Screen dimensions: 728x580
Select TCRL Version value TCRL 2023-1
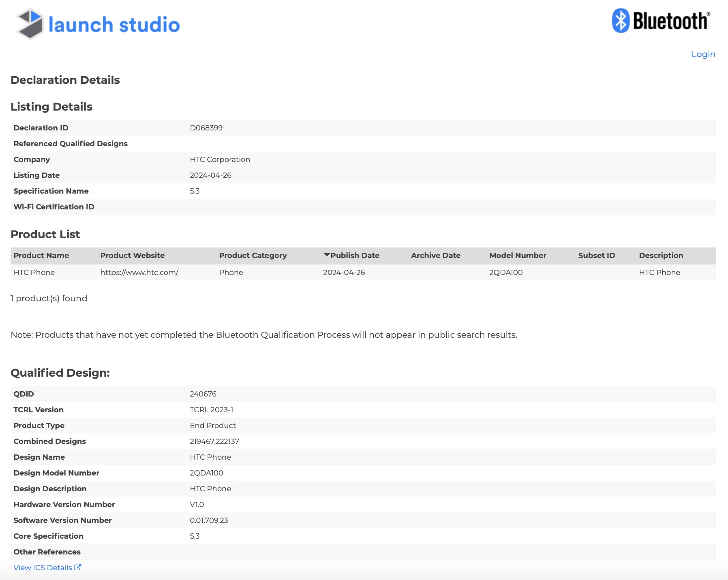(x=212, y=409)
